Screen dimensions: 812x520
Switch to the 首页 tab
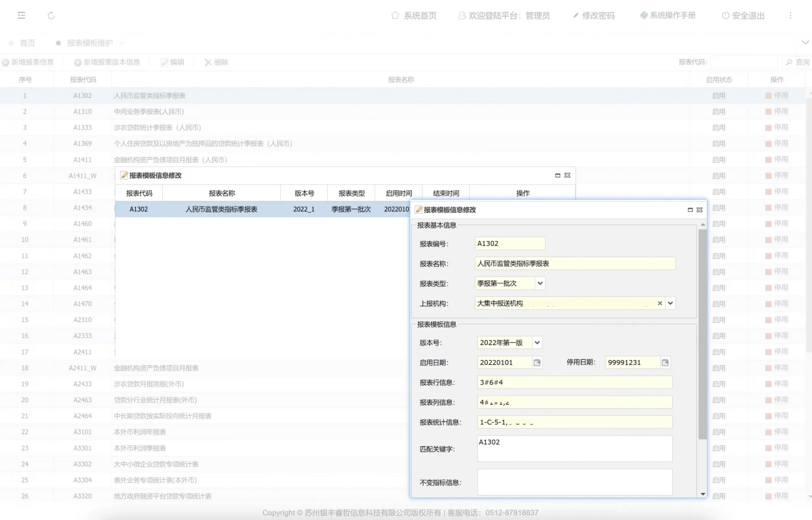point(27,43)
